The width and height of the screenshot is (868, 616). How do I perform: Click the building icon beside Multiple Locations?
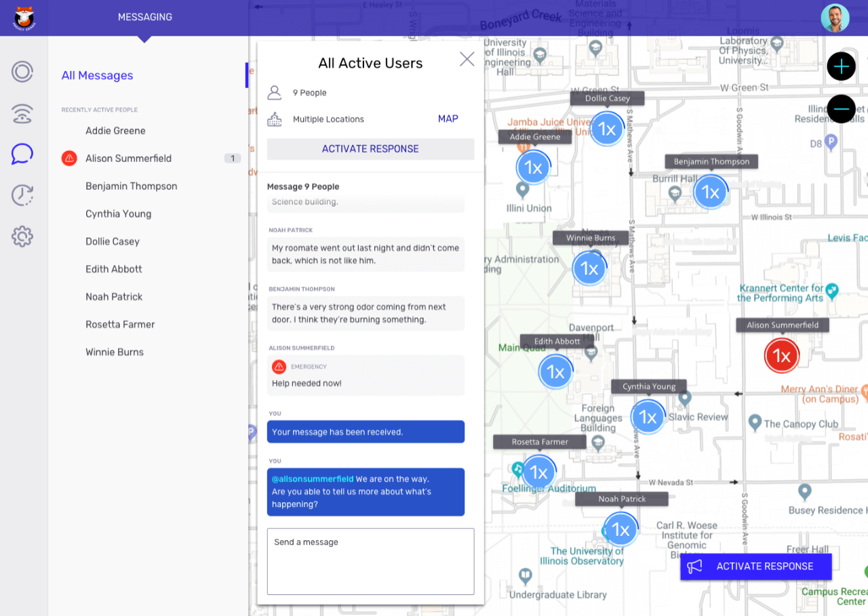coord(274,119)
